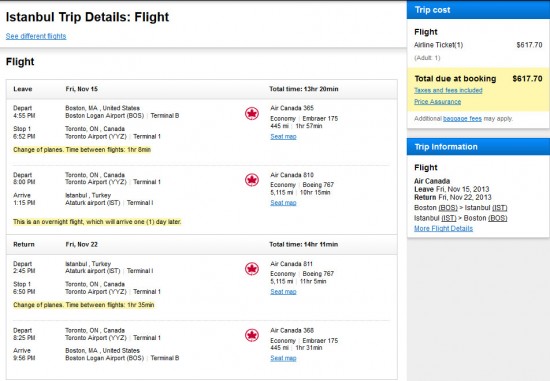The image size is (550, 381).
Task: View Seat map for Air Canada 810
Action: pyautogui.click(x=283, y=203)
